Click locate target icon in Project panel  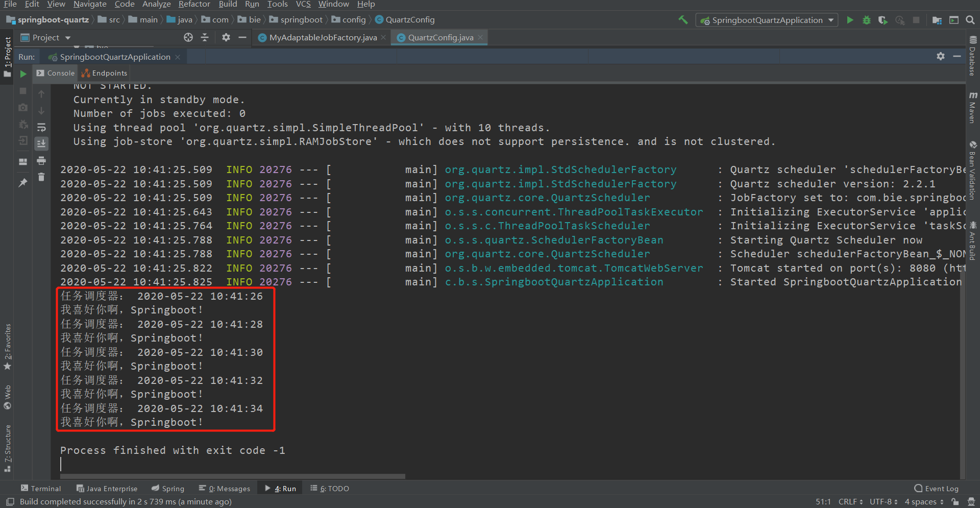(x=188, y=37)
